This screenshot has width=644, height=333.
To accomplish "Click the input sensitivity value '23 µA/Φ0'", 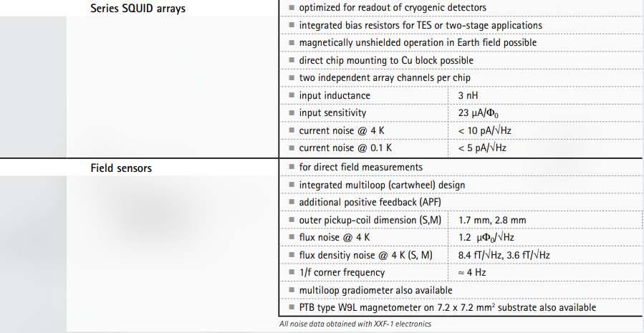I will point(479,113).
